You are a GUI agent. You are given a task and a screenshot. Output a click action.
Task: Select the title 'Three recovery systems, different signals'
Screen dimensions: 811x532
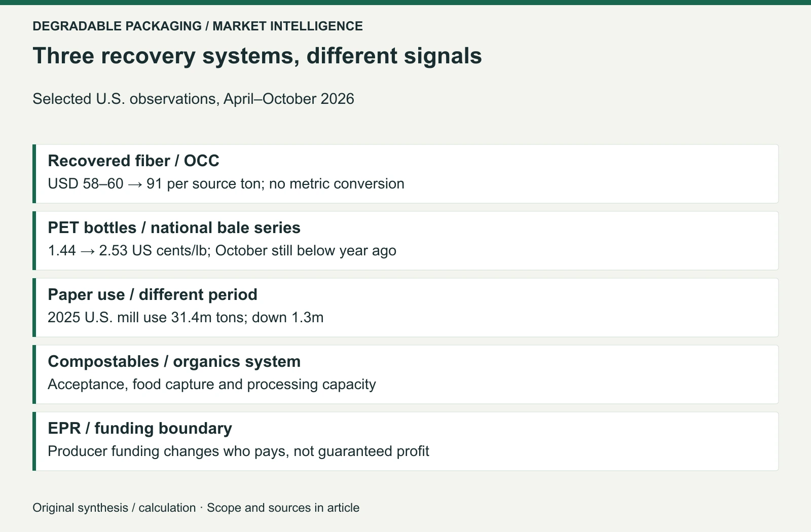click(x=257, y=55)
